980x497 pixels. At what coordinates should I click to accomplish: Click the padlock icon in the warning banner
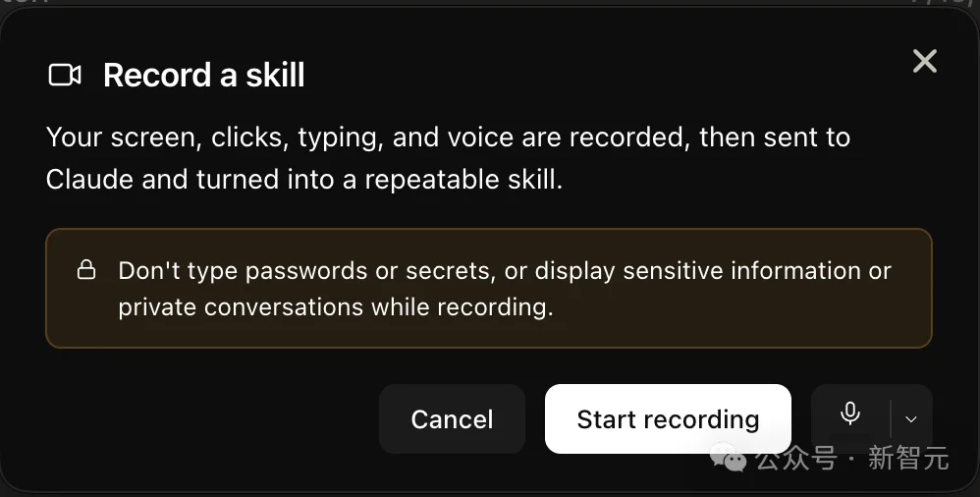86,269
